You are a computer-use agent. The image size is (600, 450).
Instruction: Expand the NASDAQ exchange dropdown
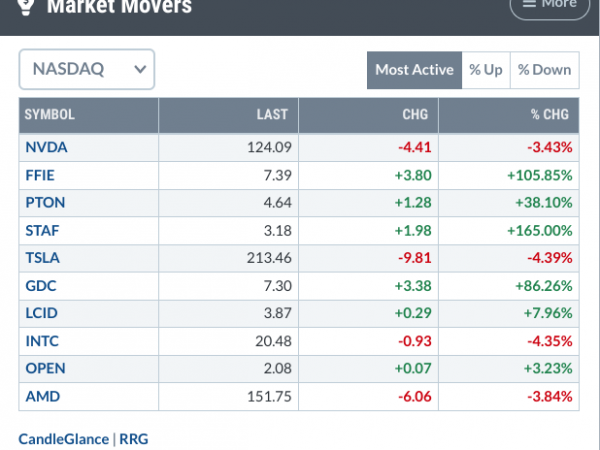(x=87, y=69)
